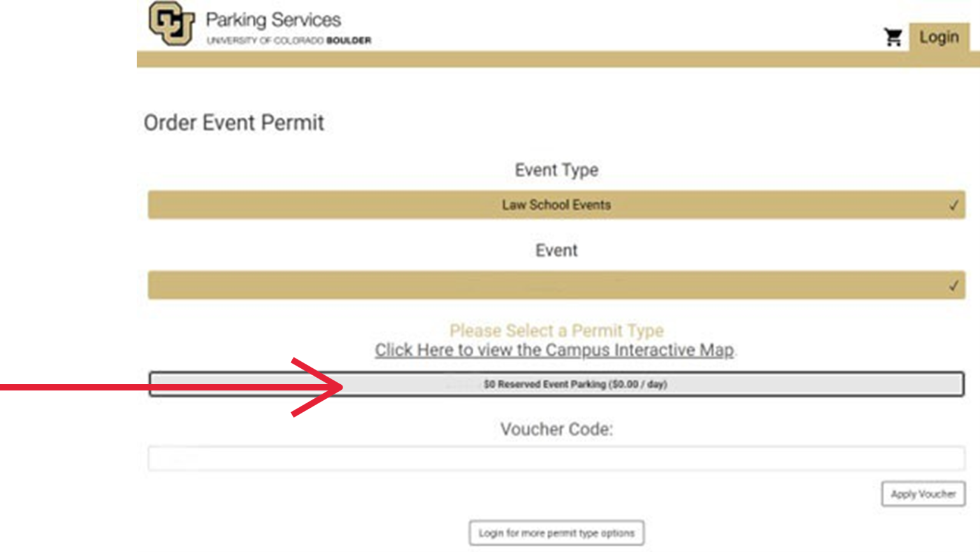Open the Event Type dropdown

point(556,205)
